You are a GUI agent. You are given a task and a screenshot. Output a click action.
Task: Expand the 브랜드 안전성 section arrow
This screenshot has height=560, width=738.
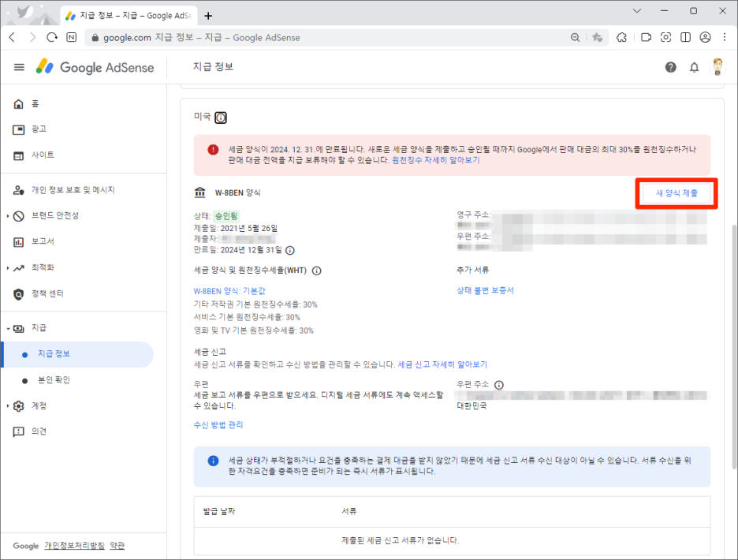coord(8,215)
